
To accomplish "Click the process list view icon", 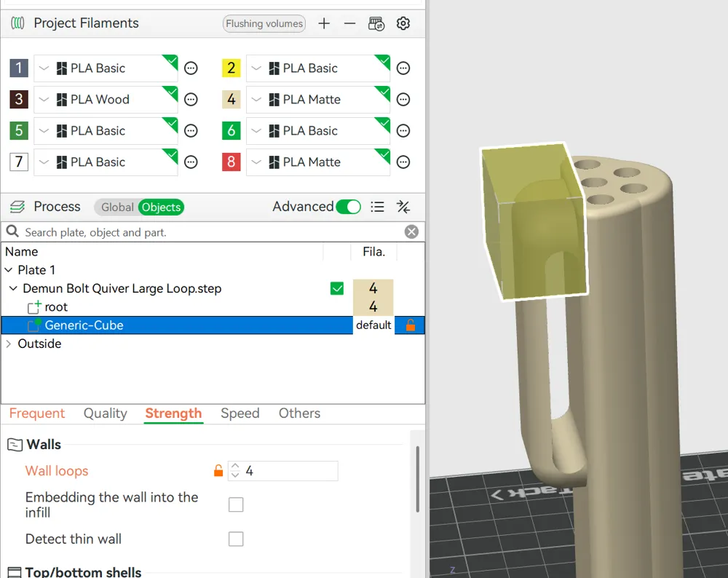I will click(x=377, y=207).
